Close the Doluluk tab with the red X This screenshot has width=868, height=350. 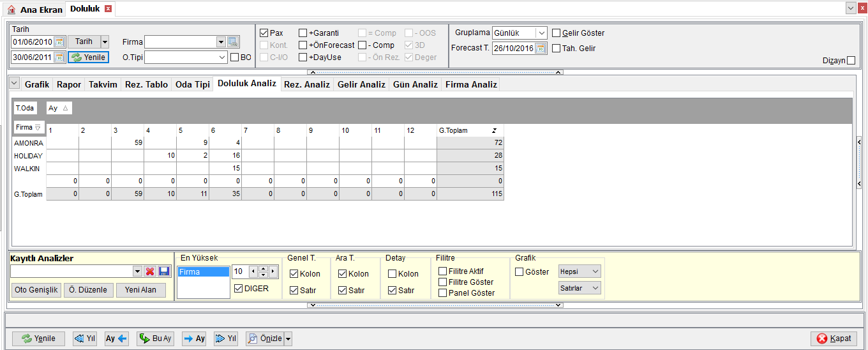click(108, 9)
